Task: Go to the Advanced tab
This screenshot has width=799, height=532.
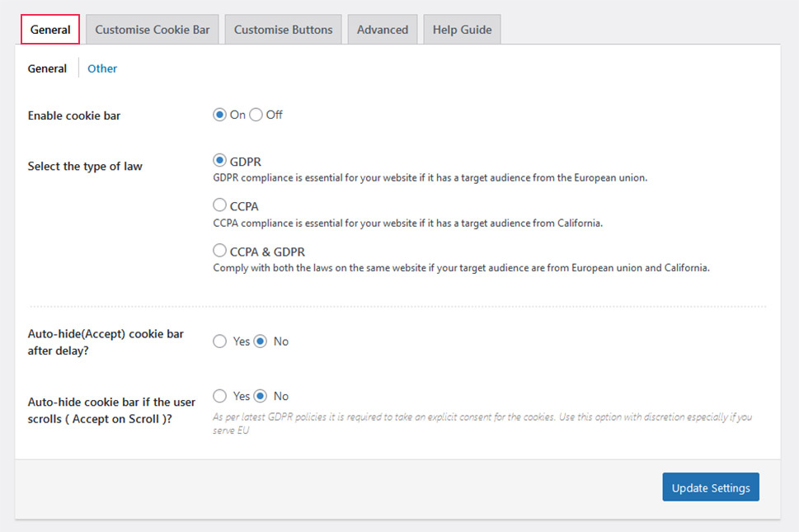Action: [383, 30]
